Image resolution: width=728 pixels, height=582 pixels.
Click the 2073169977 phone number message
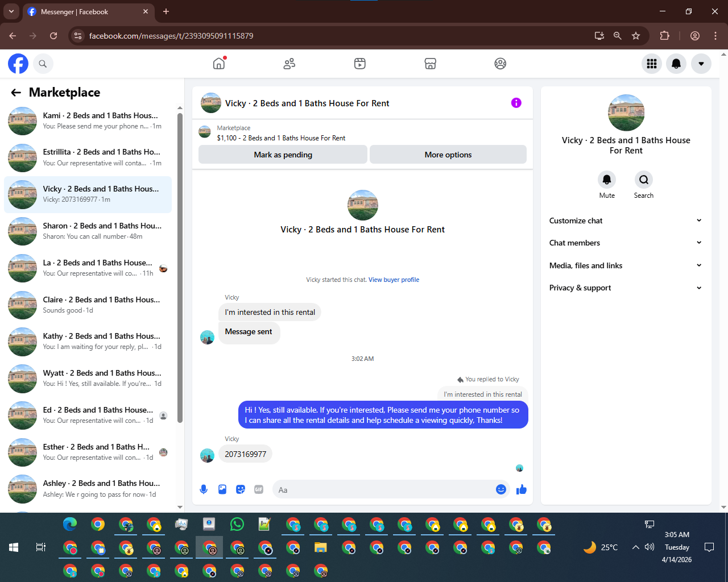pos(245,454)
